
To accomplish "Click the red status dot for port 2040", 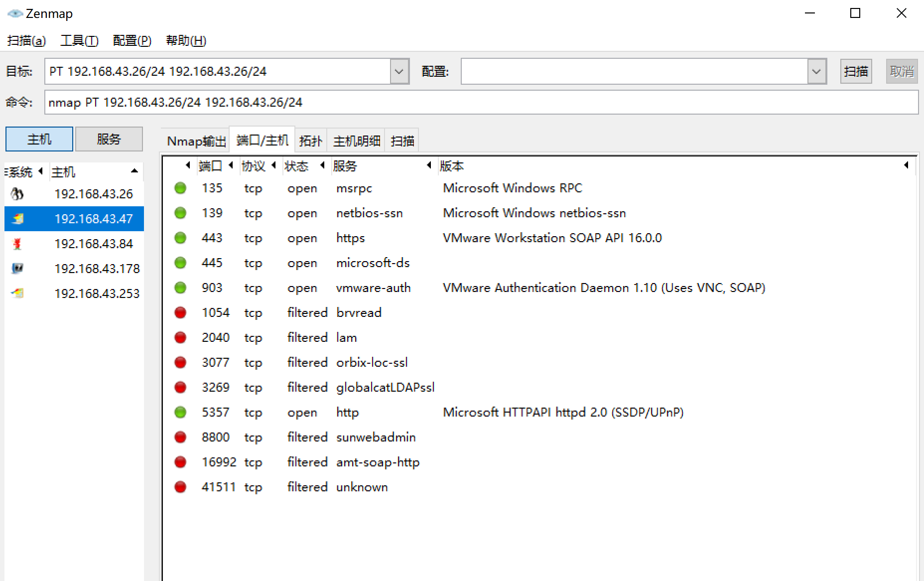I will (x=180, y=337).
